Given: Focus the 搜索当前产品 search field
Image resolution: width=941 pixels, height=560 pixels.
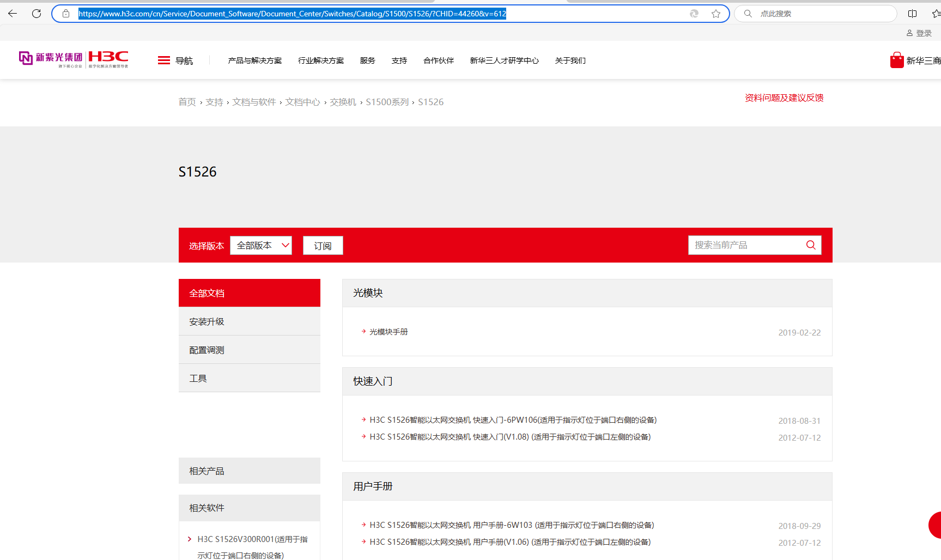Looking at the screenshot, I should [744, 245].
